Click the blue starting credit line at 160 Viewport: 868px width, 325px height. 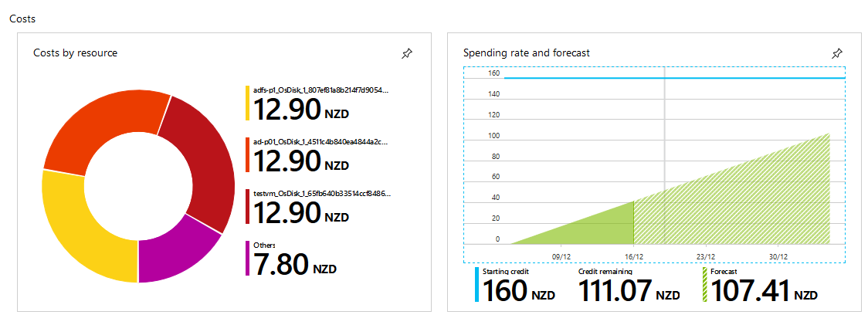[x=674, y=78]
